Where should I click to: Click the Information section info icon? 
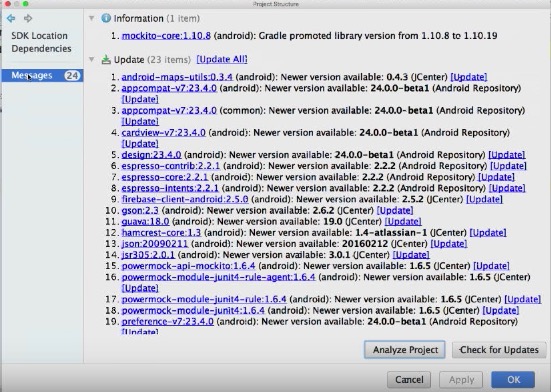pos(106,18)
